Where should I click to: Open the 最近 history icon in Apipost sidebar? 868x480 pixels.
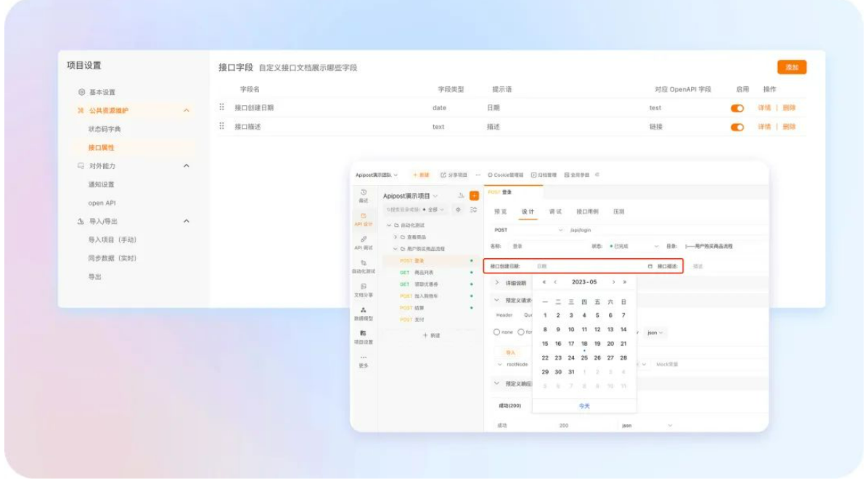coord(364,192)
